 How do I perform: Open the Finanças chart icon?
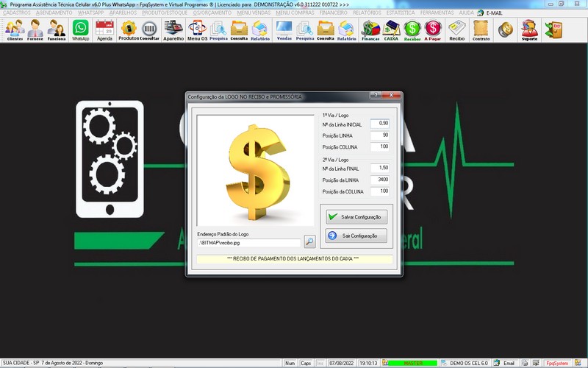[370, 30]
